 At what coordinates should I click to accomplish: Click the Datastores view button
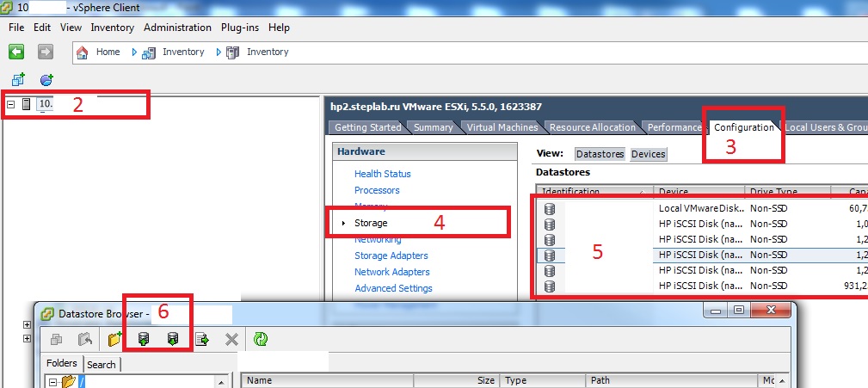600,154
